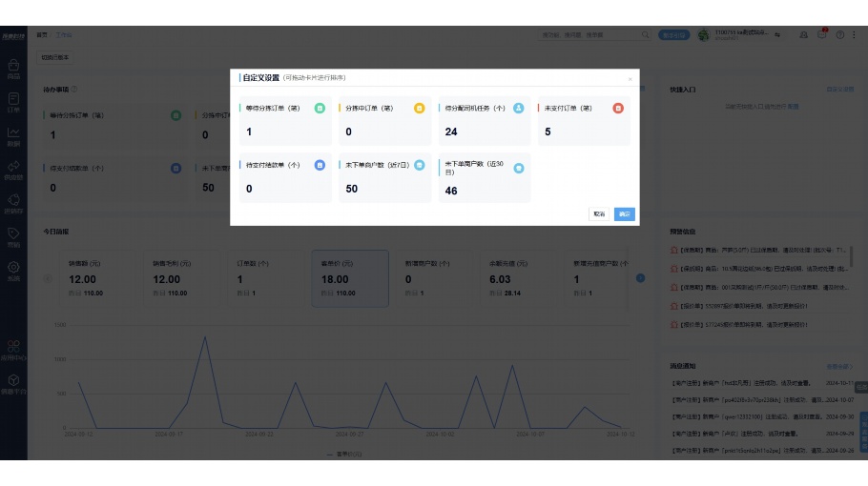The width and height of the screenshot is (868, 486).
Task: Open 商品 in left sidebar
Action: coord(14,70)
